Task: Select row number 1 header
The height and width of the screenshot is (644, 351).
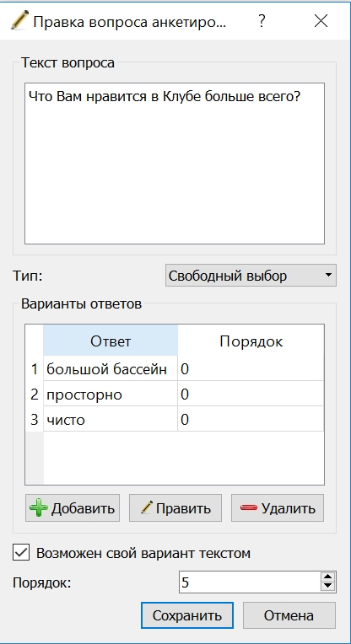Action: tap(35, 369)
